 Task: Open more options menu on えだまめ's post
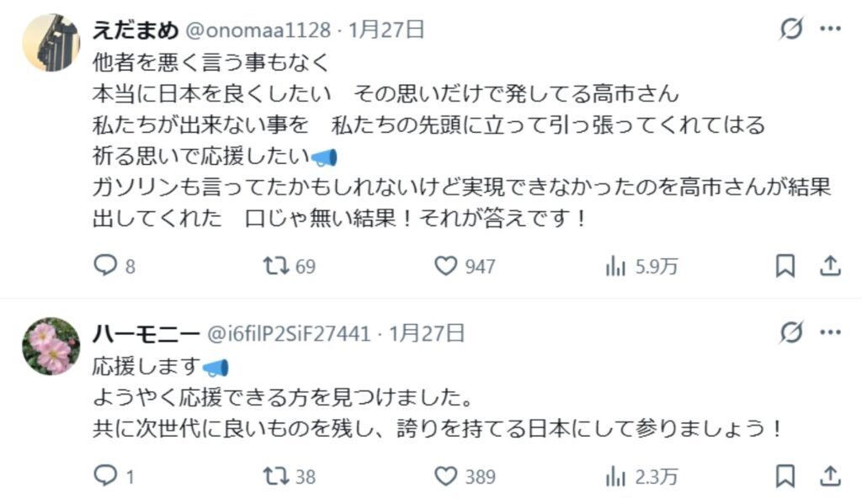(x=830, y=29)
